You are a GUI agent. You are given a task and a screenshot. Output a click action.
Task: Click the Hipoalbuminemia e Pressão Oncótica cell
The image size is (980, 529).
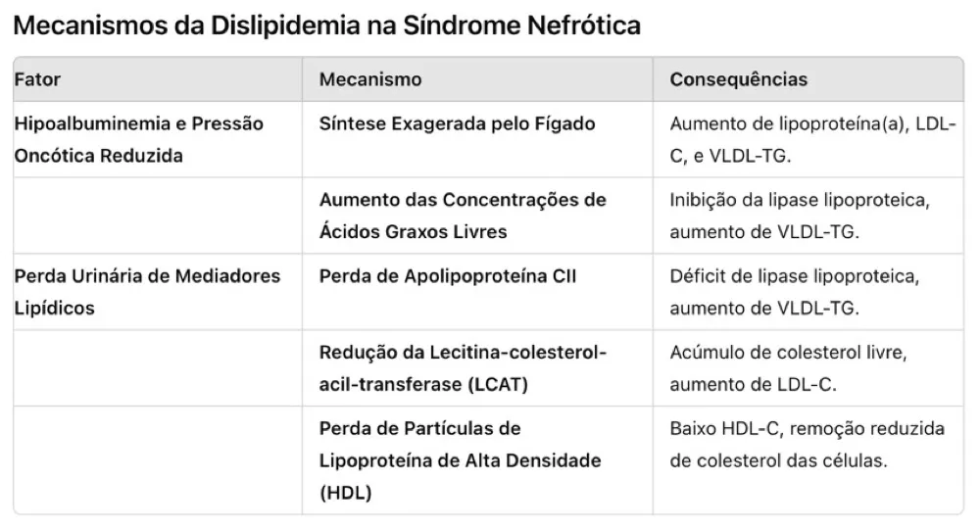point(138,139)
